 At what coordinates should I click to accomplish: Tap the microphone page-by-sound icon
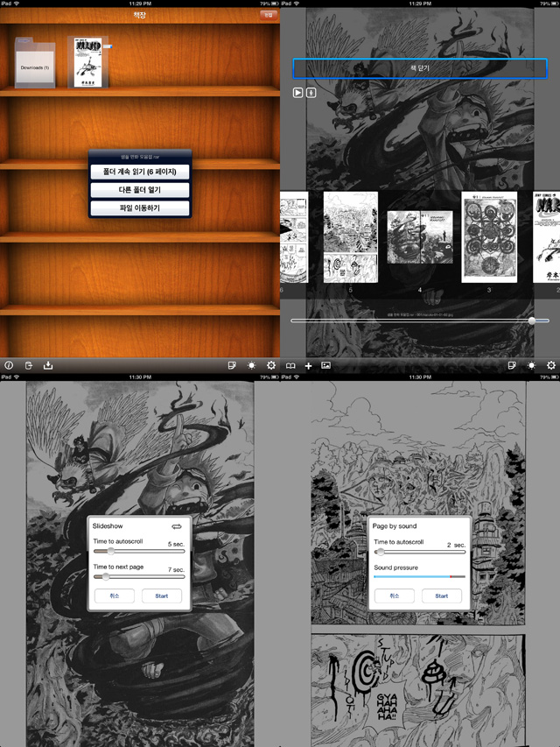click(x=311, y=93)
